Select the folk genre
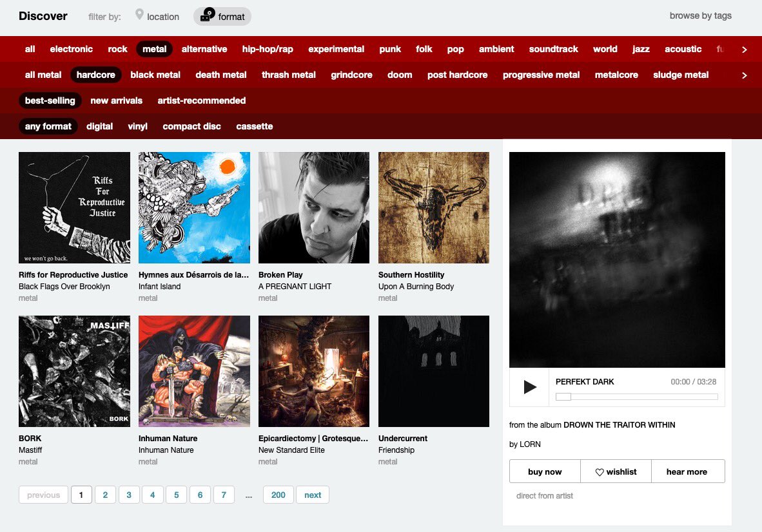 click(424, 49)
